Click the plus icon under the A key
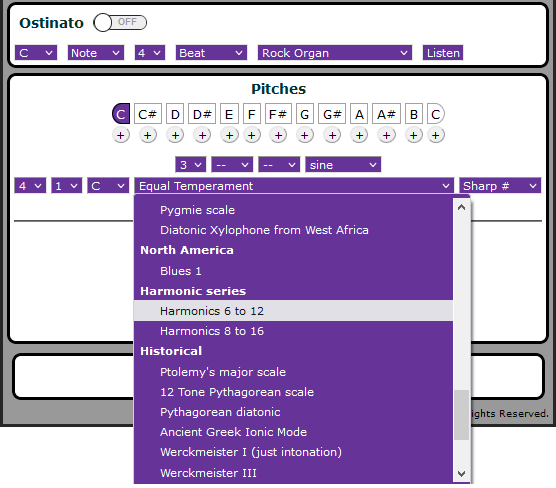 pyautogui.click(x=359, y=135)
